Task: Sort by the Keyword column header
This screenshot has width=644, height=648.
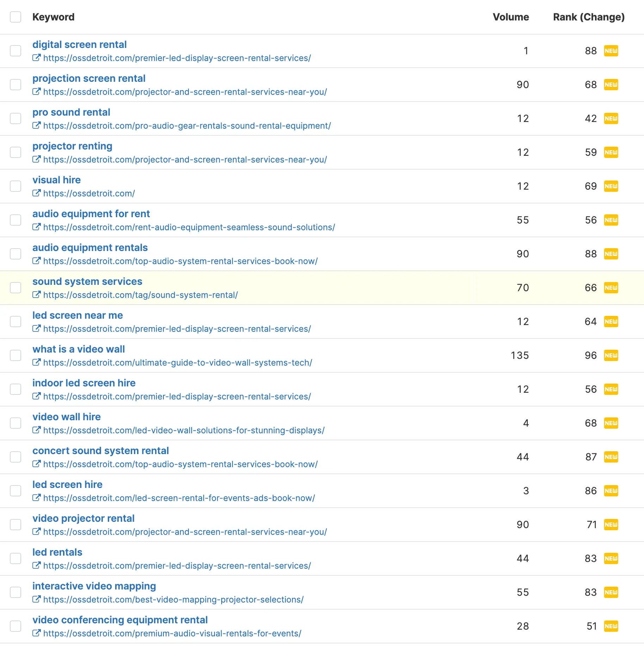Action: [x=53, y=17]
